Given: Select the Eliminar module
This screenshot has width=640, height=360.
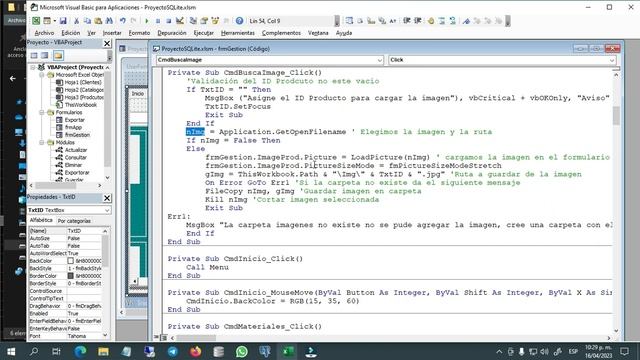Looking at the screenshot, I should point(73,165).
